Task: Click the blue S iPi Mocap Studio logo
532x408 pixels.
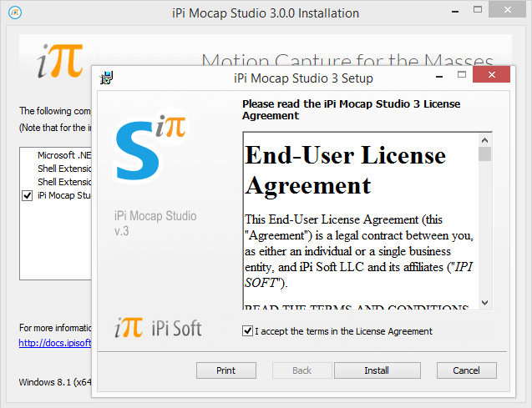Action: pos(149,146)
